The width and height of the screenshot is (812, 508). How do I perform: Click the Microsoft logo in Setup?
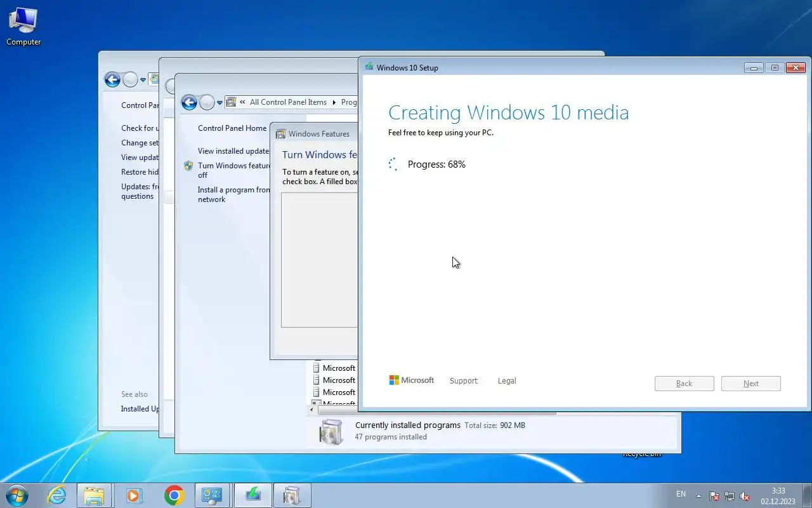click(412, 380)
